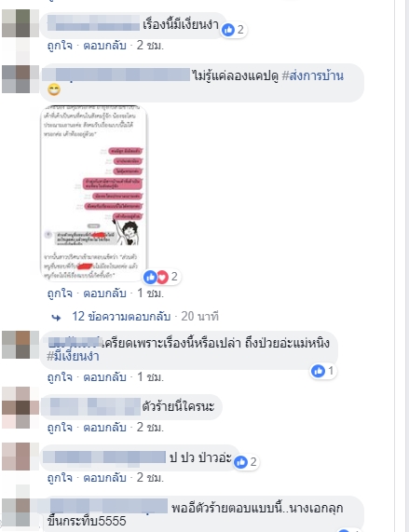Reply to the เรื่องนี้มีเงื่อนงำ comment
The height and width of the screenshot is (532, 409).
click(104, 45)
